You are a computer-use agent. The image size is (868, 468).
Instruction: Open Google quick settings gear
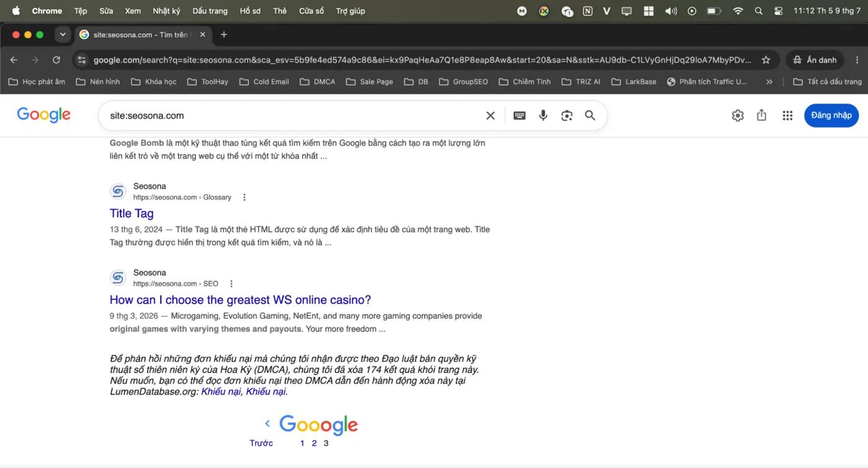[738, 115]
